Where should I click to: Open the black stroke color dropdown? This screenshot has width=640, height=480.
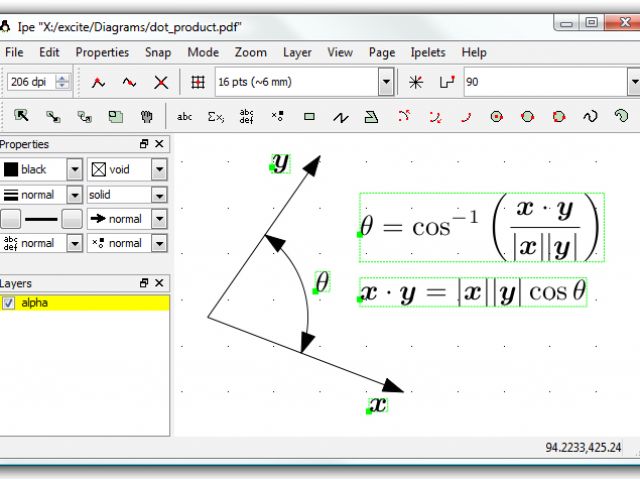73,170
